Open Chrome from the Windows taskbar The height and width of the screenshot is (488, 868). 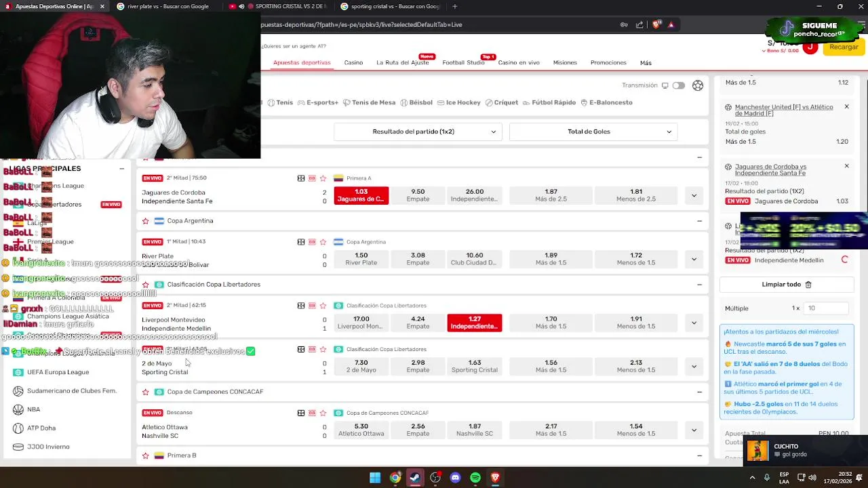pyautogui.click(x=395, y=478)
